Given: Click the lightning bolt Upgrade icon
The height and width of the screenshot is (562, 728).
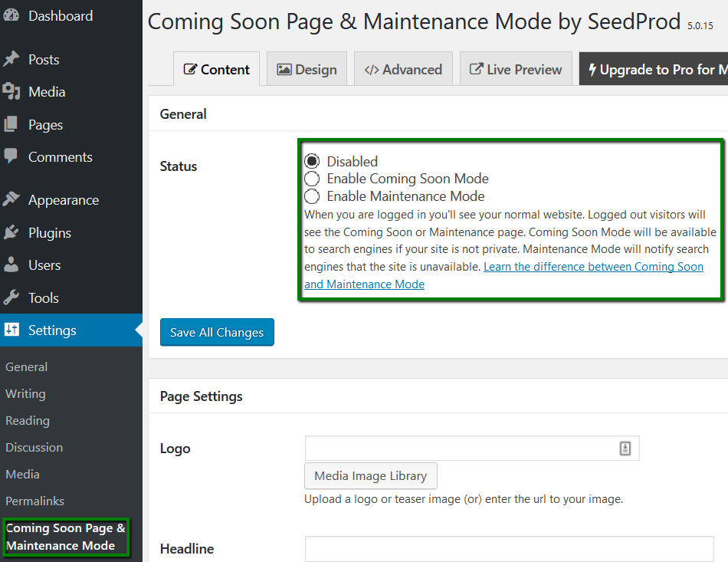Looking at the screenshot, I should [x=592, y=70].
